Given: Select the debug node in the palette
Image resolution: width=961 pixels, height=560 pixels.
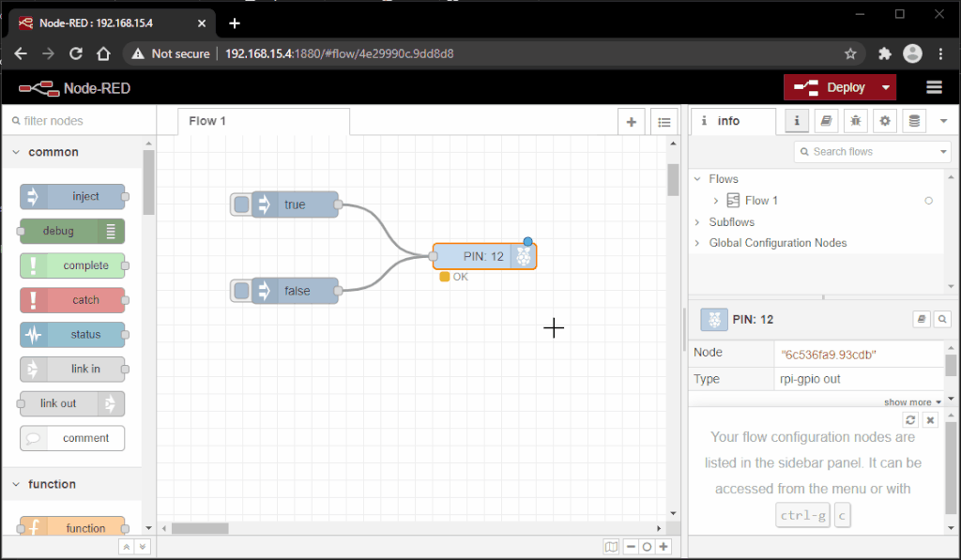Looking at the screenshot, I should [72, 231].
